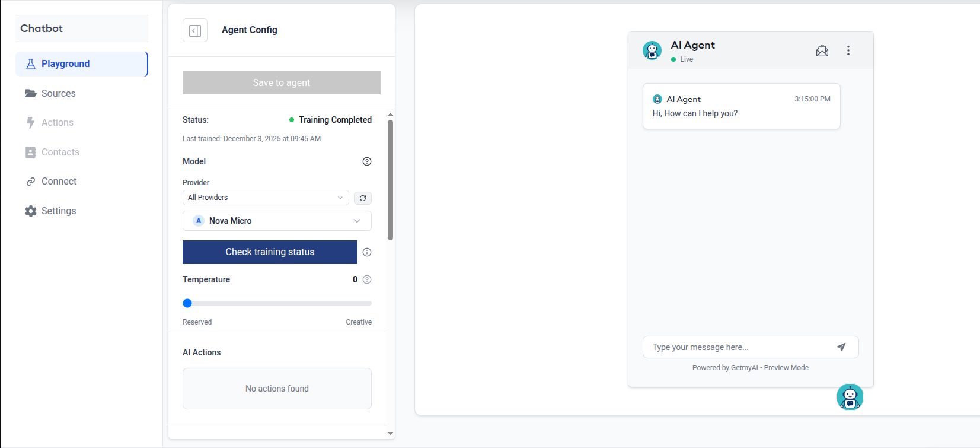Image resolution: width=980 pixels, height=448 pixels.
Task: Open chat header envelope icon
Action: pos(822,50)
